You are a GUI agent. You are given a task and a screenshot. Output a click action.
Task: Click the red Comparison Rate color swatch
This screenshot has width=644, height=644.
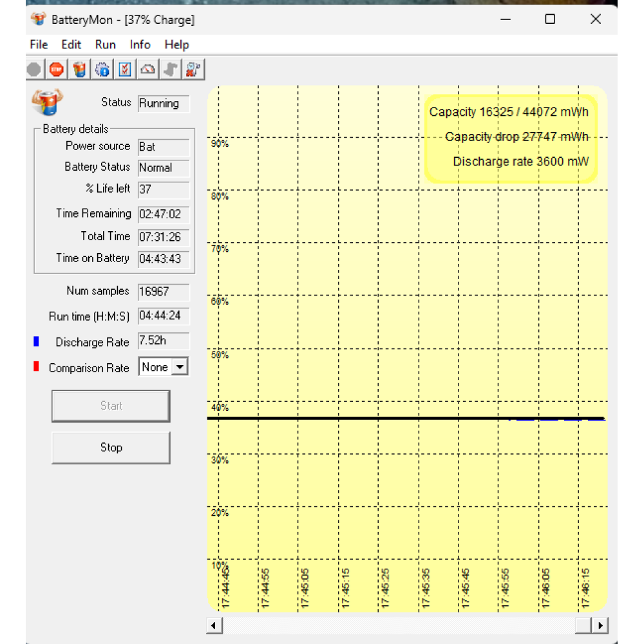tap(36, 366)
